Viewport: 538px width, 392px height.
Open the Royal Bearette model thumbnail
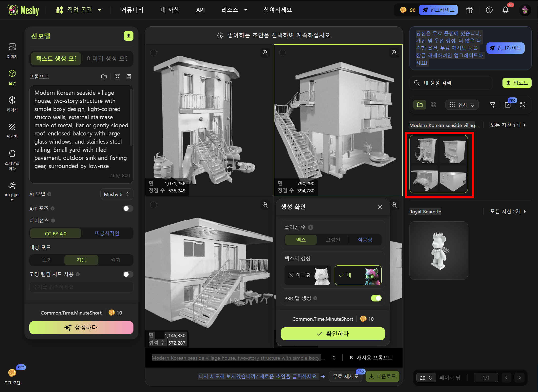pos(439,250)
